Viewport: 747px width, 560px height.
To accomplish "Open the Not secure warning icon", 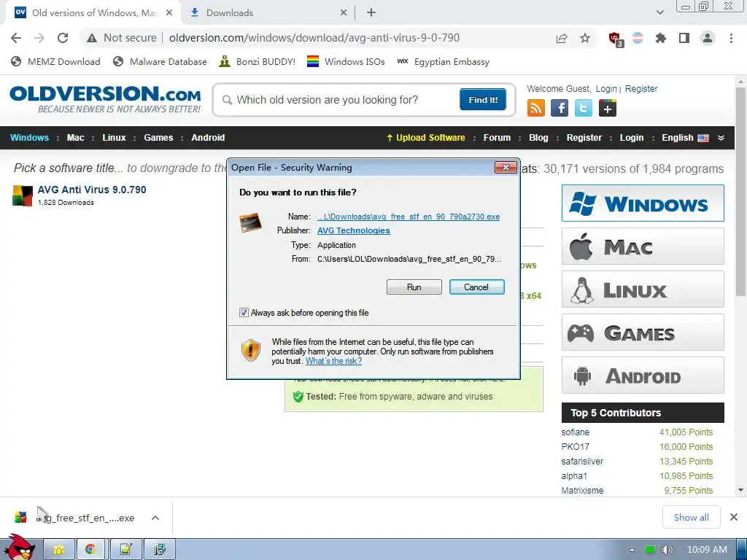I will click(x=92, y=38).
